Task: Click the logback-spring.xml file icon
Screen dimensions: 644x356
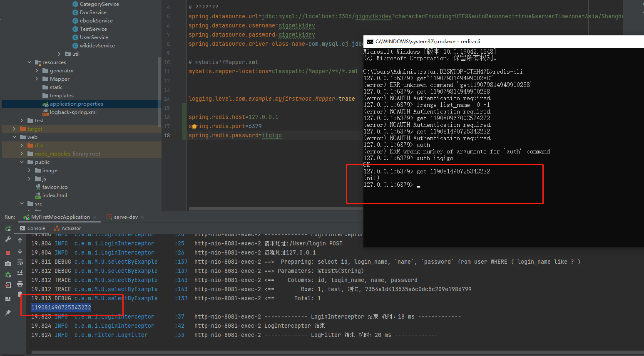Action: 46,112
